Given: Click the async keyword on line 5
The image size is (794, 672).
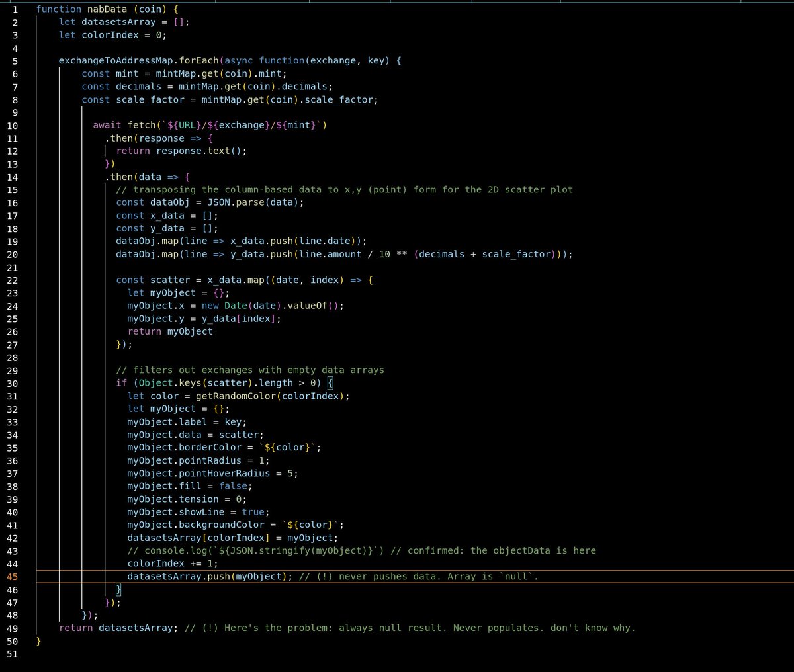Looking at the screenshot, I should [x=239, y=60].
